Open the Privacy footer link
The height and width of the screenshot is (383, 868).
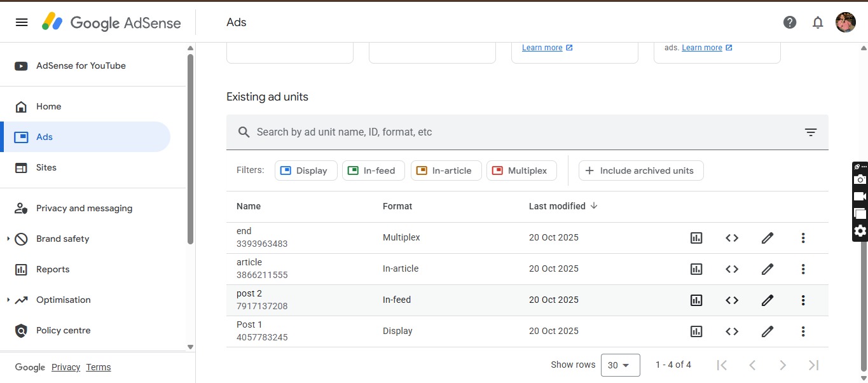(65, 367)
